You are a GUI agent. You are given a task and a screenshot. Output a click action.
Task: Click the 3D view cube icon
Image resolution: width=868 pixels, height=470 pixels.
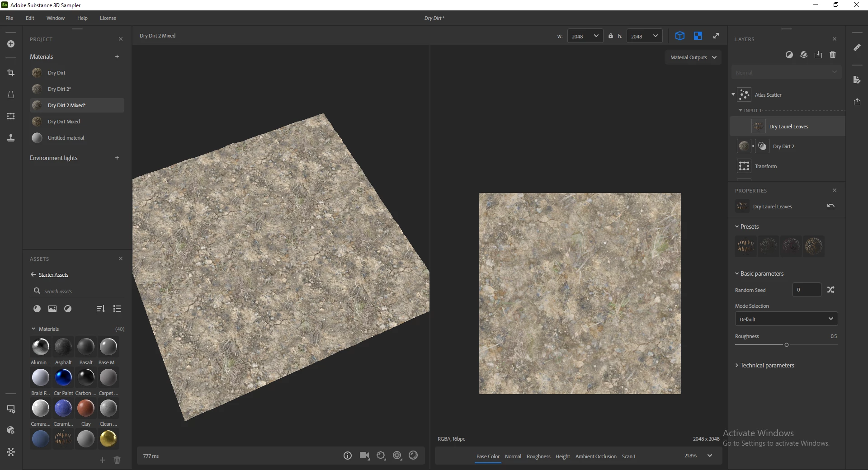pyautogui.click(x=679, y=36)
